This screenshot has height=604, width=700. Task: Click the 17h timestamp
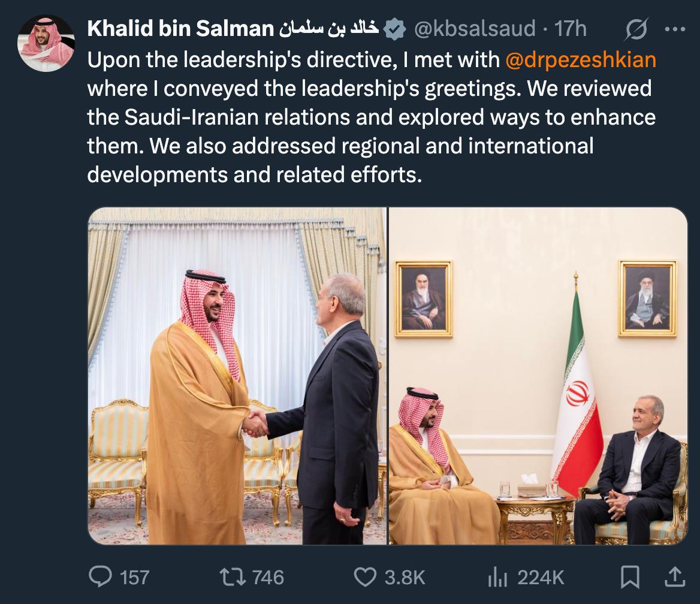570,28
